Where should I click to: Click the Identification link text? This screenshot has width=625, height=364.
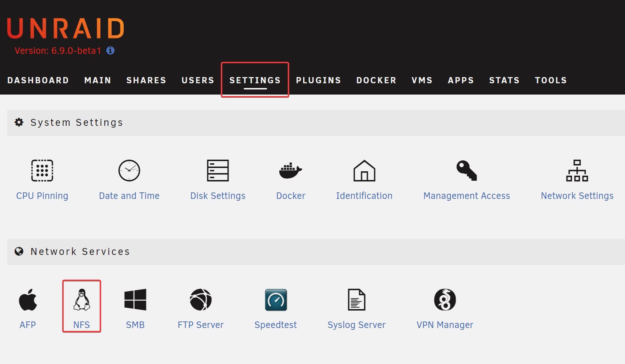point(364,196)
